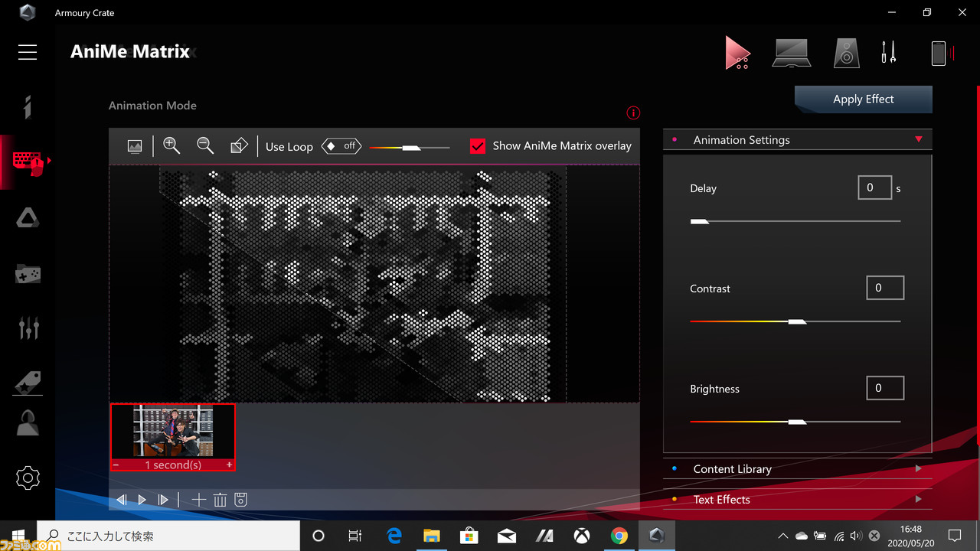This screenshot has height=551, width=980.
Task: Click the rotate image icon
Action: click(239, 145)
